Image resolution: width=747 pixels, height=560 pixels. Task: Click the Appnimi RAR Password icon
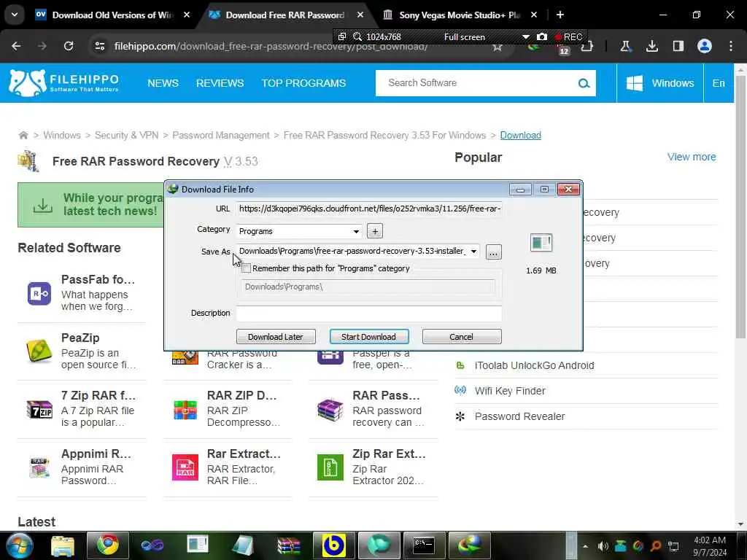39,467
